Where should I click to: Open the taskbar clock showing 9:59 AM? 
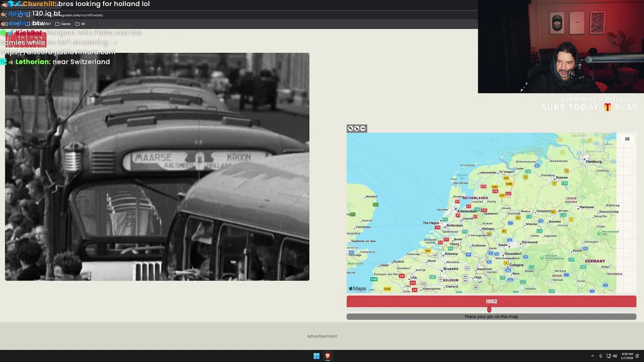point(627,356)
